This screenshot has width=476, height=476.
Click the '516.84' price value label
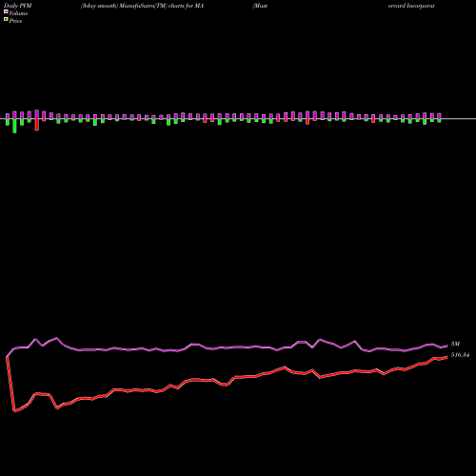460,355
